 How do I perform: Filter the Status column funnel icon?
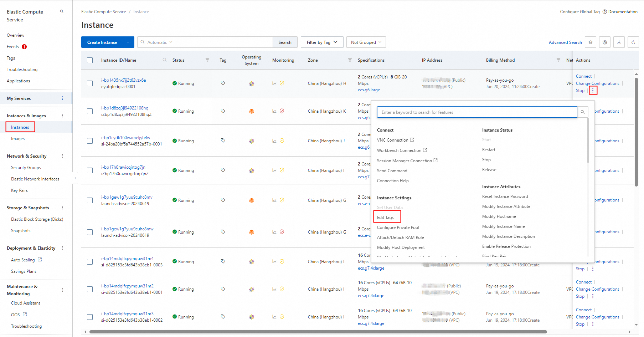(x=207, y=60)
